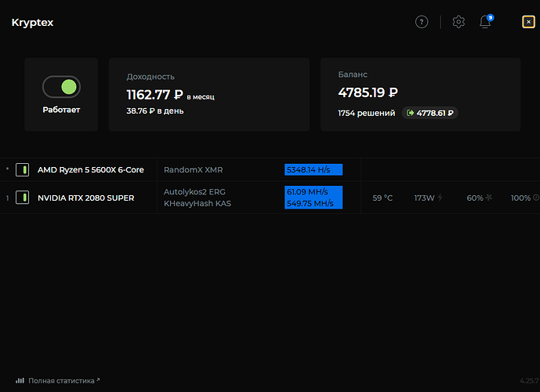
Task: Open the Полная статистика link
Action: pyautogui.click(x=64, y=381)
